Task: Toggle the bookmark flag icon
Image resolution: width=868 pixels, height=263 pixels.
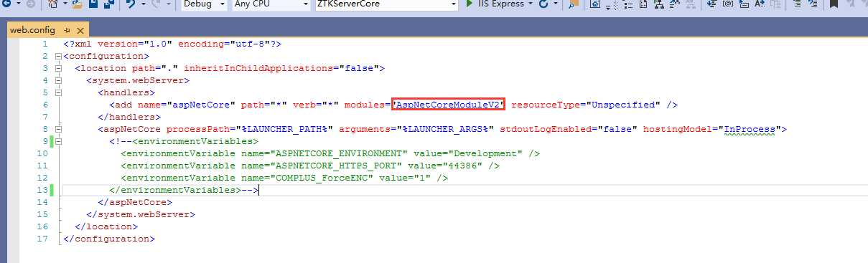Action: (x=834, y=4)
